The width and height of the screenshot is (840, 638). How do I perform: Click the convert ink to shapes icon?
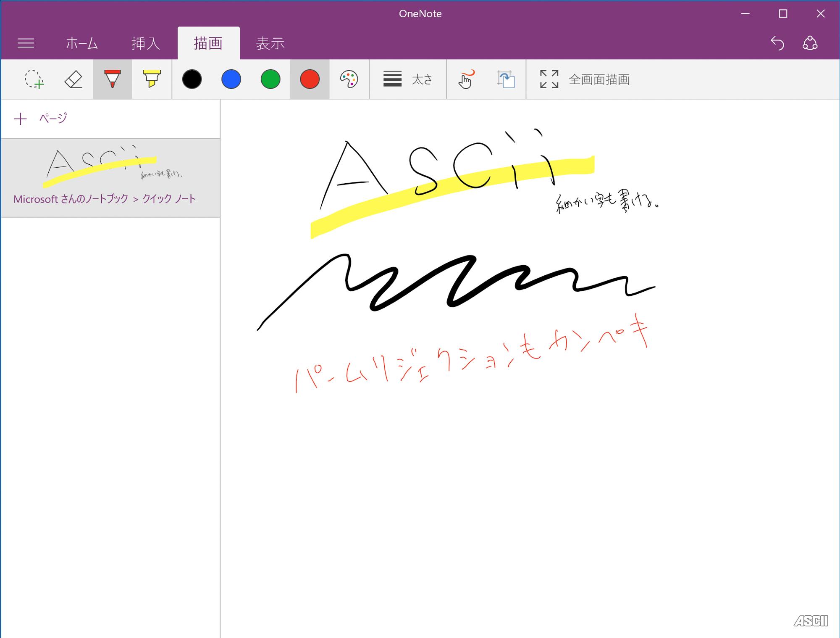[506, 79]
